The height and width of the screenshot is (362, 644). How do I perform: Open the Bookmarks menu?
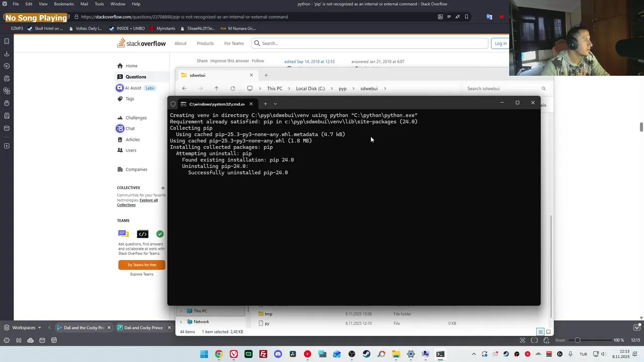[64, 4]
